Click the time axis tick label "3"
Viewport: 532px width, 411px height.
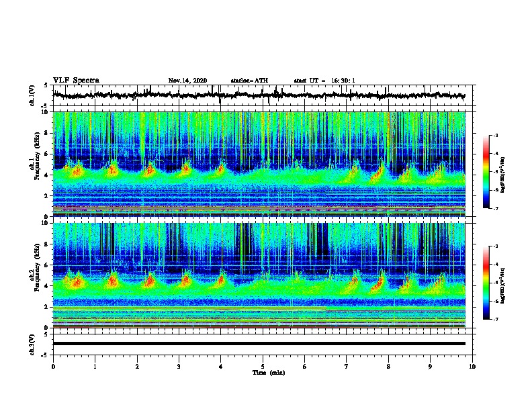pos(179,367)
